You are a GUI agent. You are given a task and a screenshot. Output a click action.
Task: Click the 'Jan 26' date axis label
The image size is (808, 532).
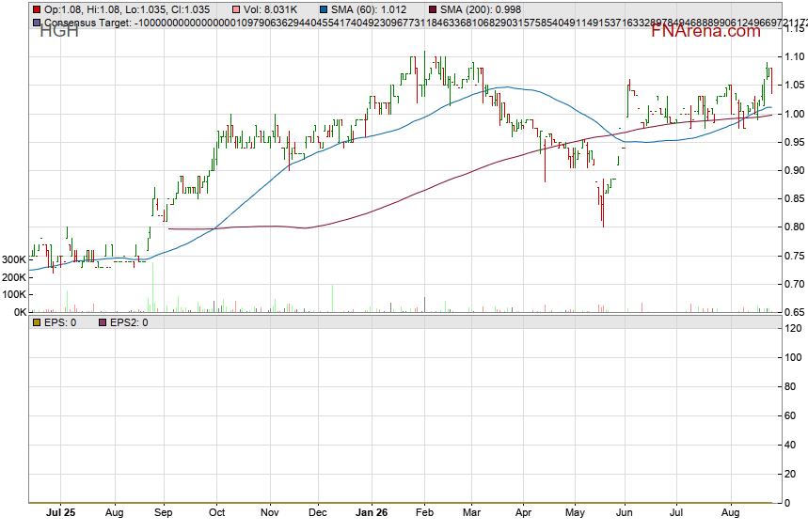pyautogui.click(x=372, y=513)
